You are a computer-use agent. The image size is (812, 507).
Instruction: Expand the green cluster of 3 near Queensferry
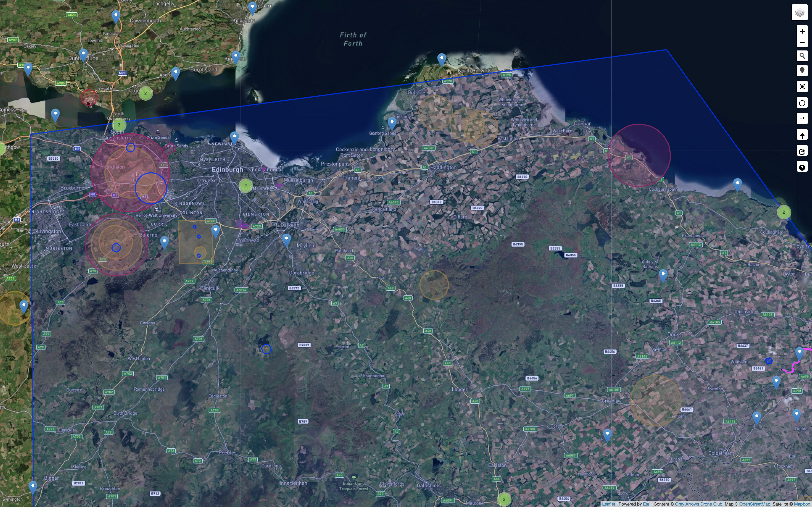coord(119,125)
